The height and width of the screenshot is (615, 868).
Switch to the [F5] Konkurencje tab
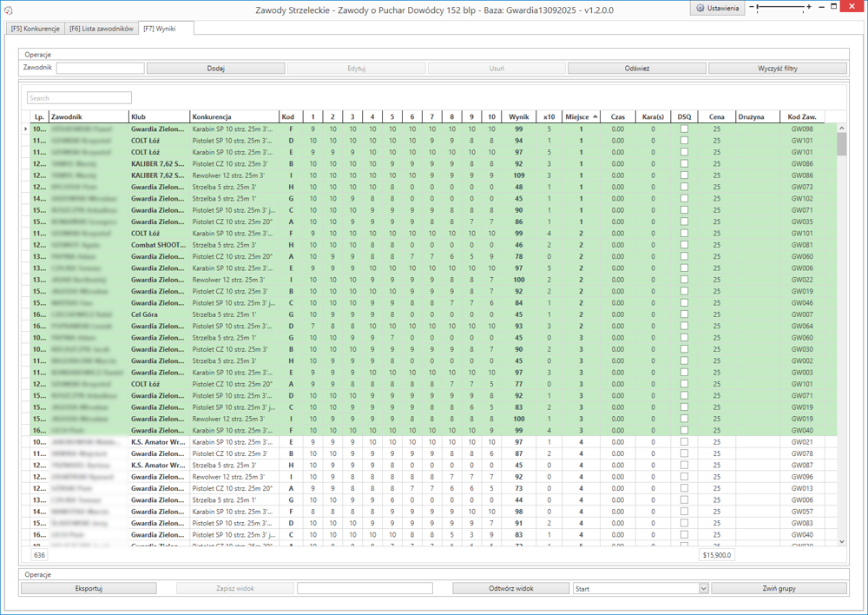36,29
